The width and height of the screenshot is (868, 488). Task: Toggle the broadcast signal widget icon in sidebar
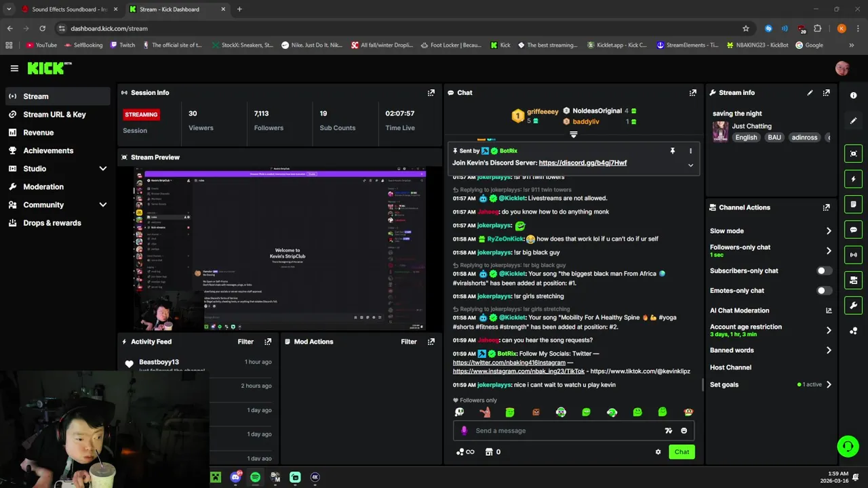[x=854, y=255]
